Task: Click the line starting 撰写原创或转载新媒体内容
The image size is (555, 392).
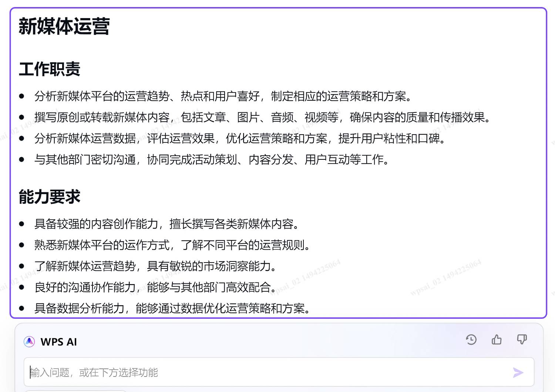Action: tap(263, 117)
